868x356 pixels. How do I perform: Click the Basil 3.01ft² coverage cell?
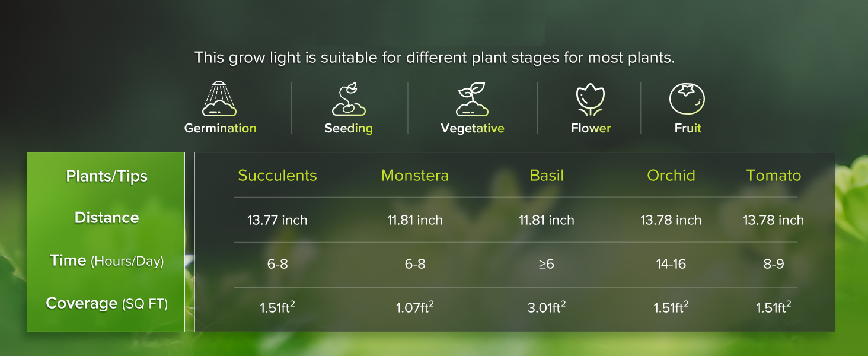click(x=547, y=307)
